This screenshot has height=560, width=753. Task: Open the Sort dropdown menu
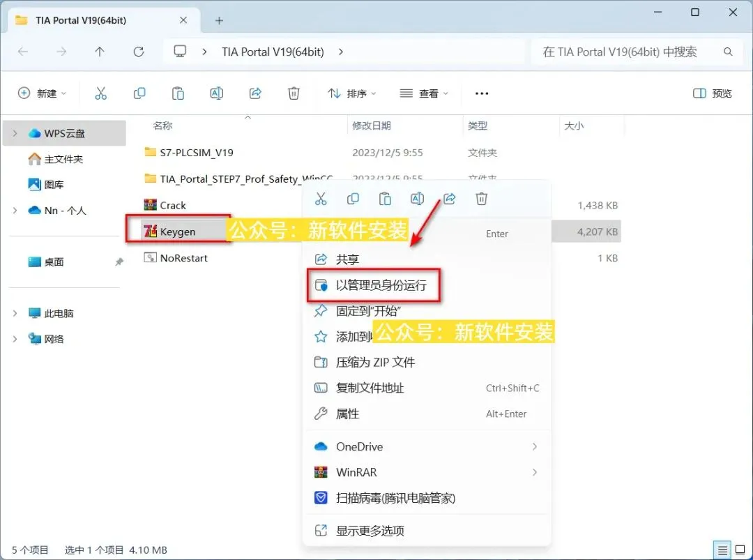click(x=351, y=93)
